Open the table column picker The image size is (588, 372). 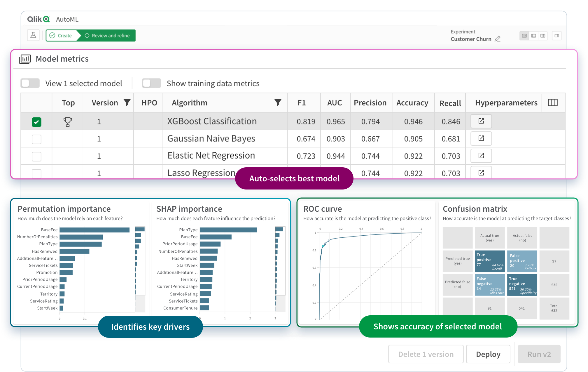point(553,102)
